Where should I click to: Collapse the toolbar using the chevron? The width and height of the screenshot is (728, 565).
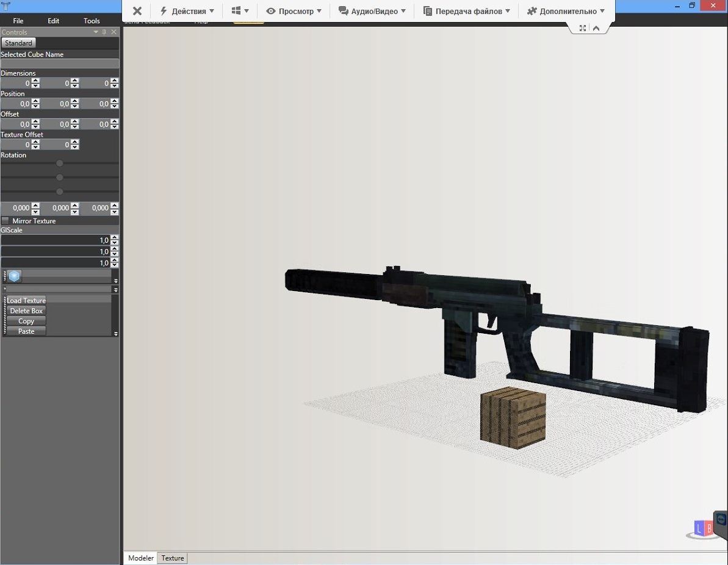click(x=596, y=27)
